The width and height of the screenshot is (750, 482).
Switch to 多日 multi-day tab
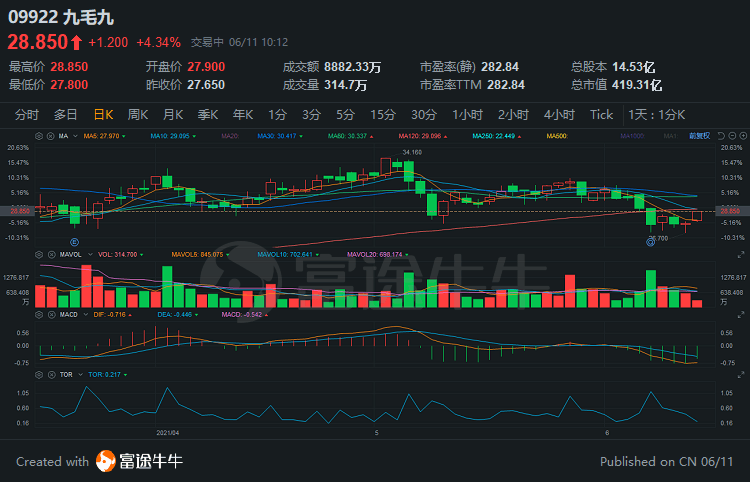(66, 115)
